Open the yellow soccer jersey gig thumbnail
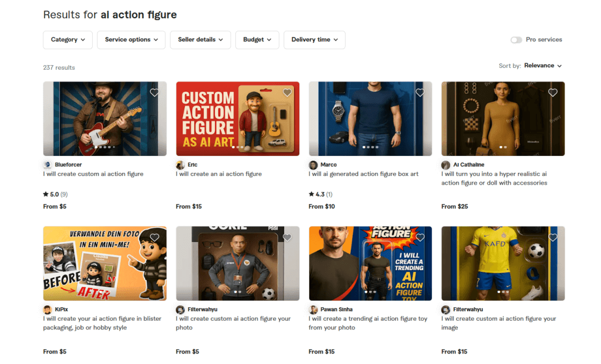This screenshot has width=601, height=364. 503,263
